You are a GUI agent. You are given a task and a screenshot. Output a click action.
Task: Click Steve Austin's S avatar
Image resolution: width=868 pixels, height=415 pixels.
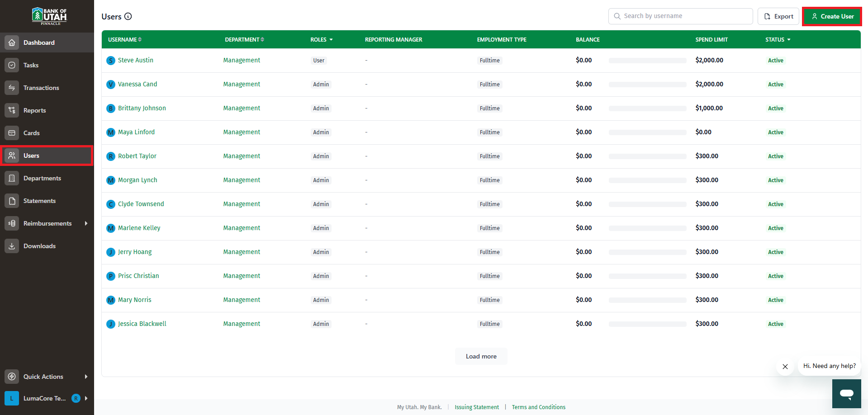(x=111, y=61)
